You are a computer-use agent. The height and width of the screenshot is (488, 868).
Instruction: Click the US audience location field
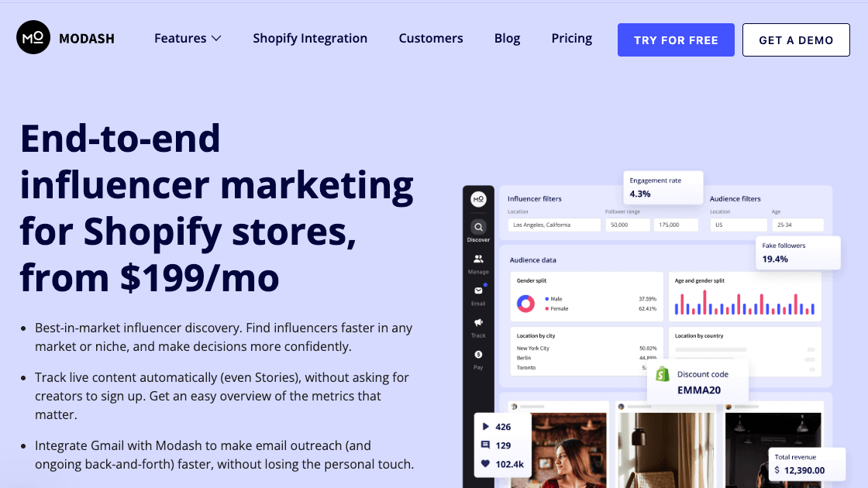pos(739,225)
